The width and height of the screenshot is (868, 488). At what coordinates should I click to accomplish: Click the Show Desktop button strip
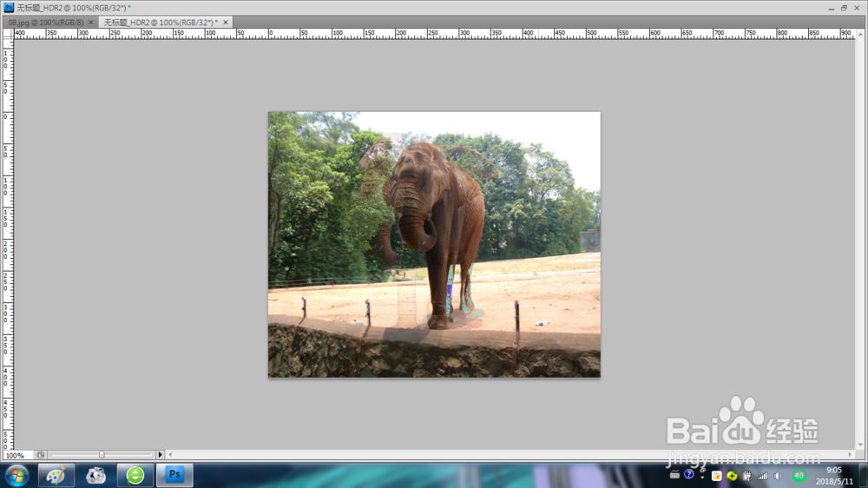point(864,475)
